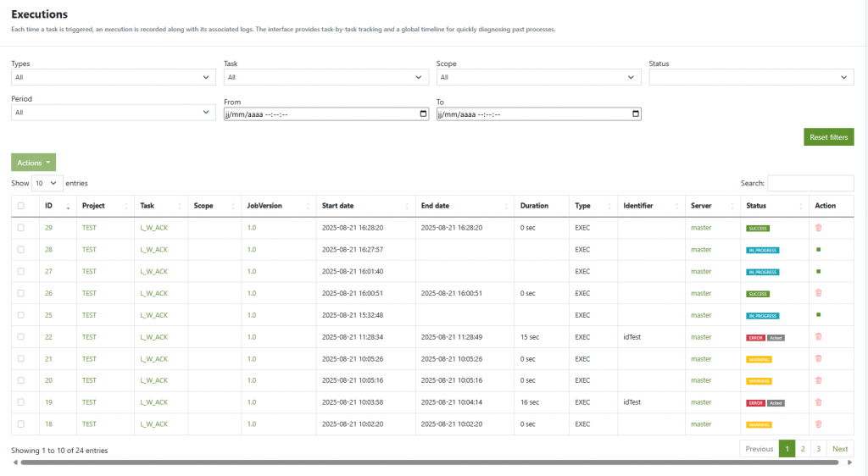Focus the Search input field
The width and height of the screenshot is (868, 476).
[x=810, y=183]
